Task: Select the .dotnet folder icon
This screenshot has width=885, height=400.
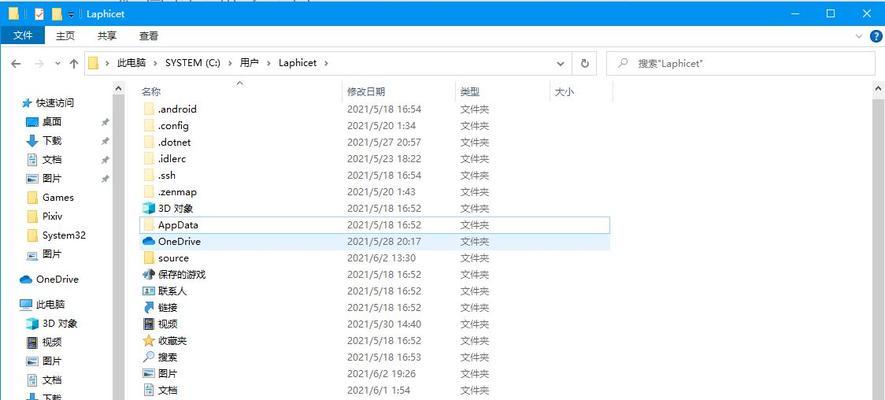Action: (x=148, y=142)
